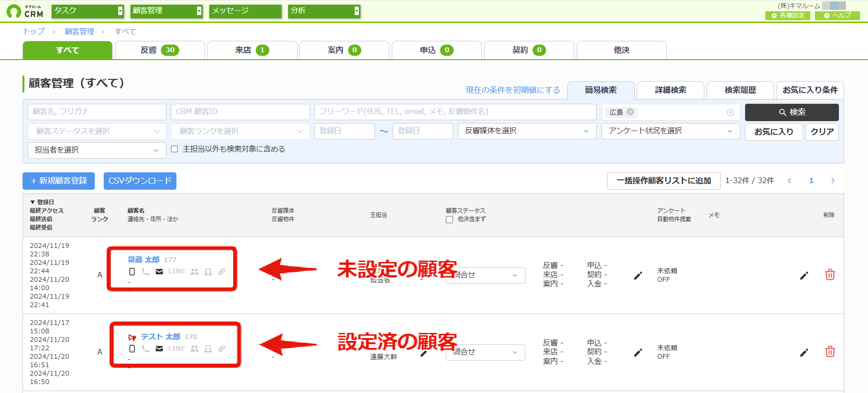The image size is (868, 393).
Task: Open the メッセージ menu
Action: point(245,11)
